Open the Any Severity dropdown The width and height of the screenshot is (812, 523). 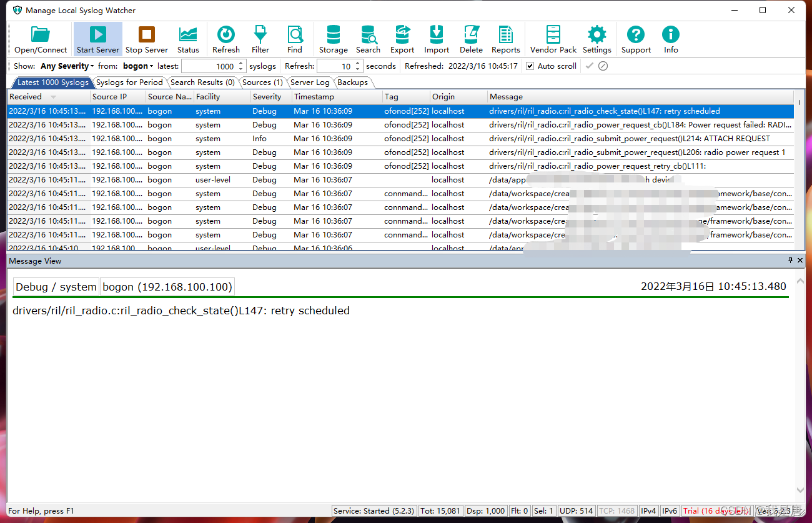pos(66,66)
